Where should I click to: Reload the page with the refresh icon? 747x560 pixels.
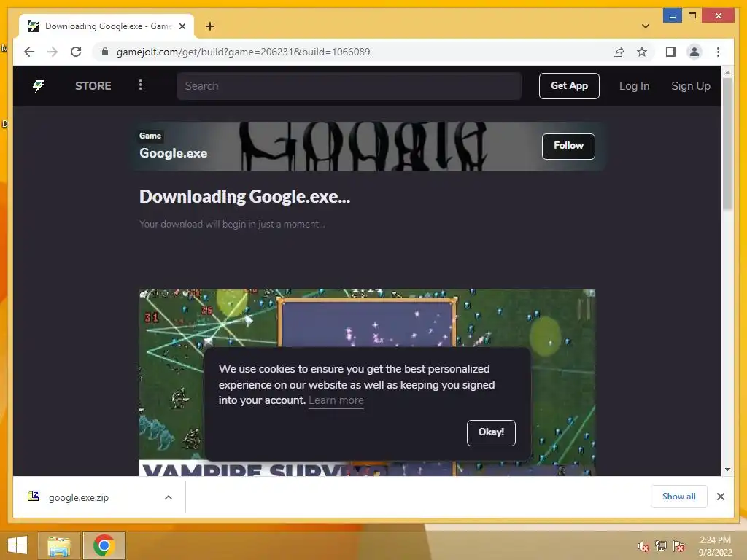point(76,52)
